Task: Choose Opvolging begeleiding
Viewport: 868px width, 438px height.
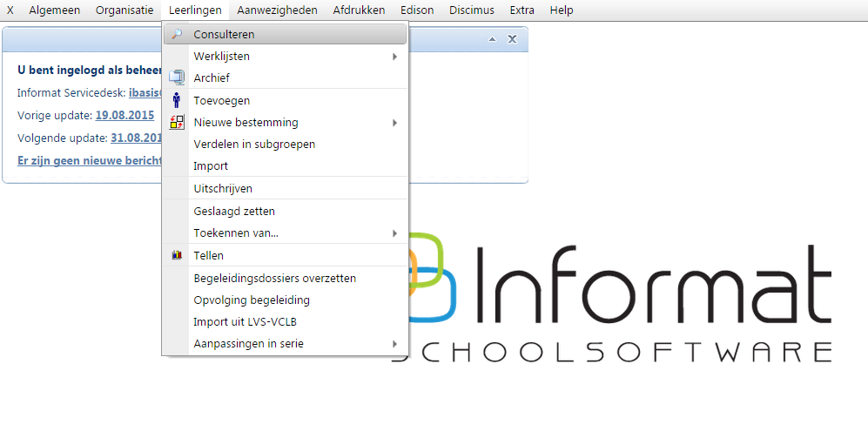Action: [x=285, y=300]
